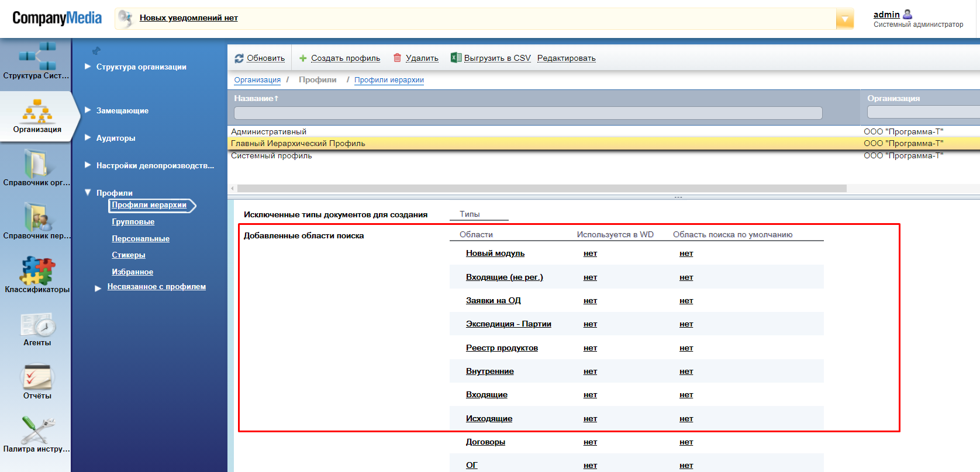Expand Настройки делопроизводства node
Image resolution: width=980 pixels, height=472 pixels.
(88, 165)
